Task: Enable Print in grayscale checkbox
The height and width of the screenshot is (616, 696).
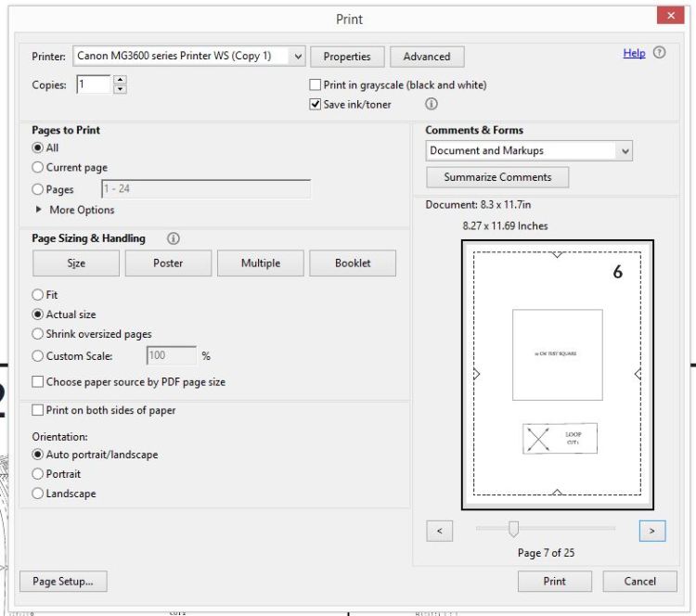Action: [316, 85]
